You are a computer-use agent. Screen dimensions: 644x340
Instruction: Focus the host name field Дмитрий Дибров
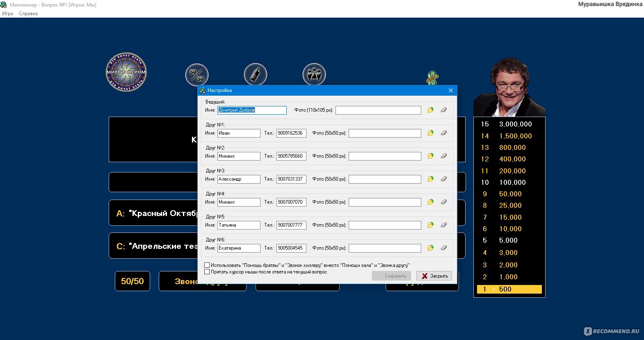[252, 110]
